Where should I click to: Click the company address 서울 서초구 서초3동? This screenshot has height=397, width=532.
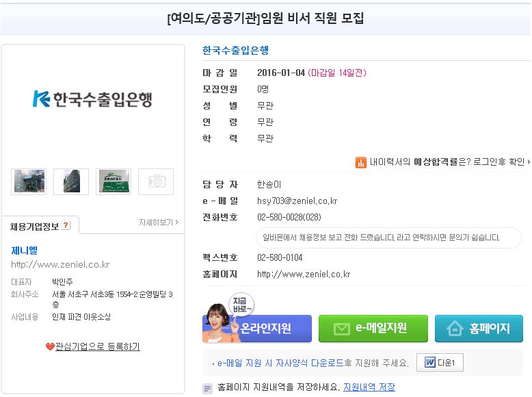[x=112, y=299]
